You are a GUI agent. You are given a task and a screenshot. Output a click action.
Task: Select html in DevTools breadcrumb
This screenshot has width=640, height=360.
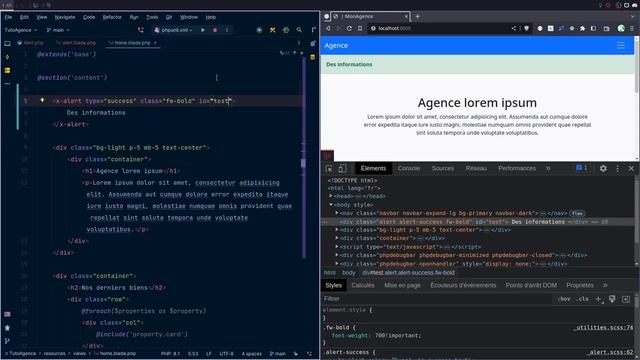[330, 273]
